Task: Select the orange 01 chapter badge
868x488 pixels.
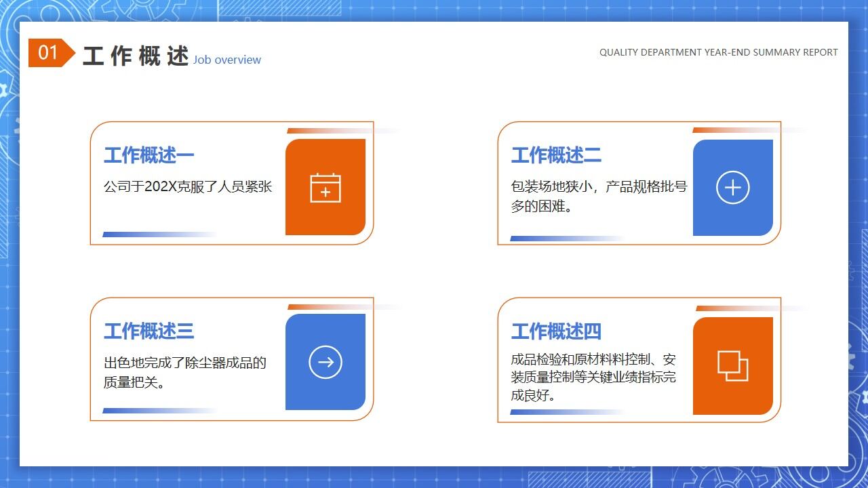Action: tap(48, 52)
